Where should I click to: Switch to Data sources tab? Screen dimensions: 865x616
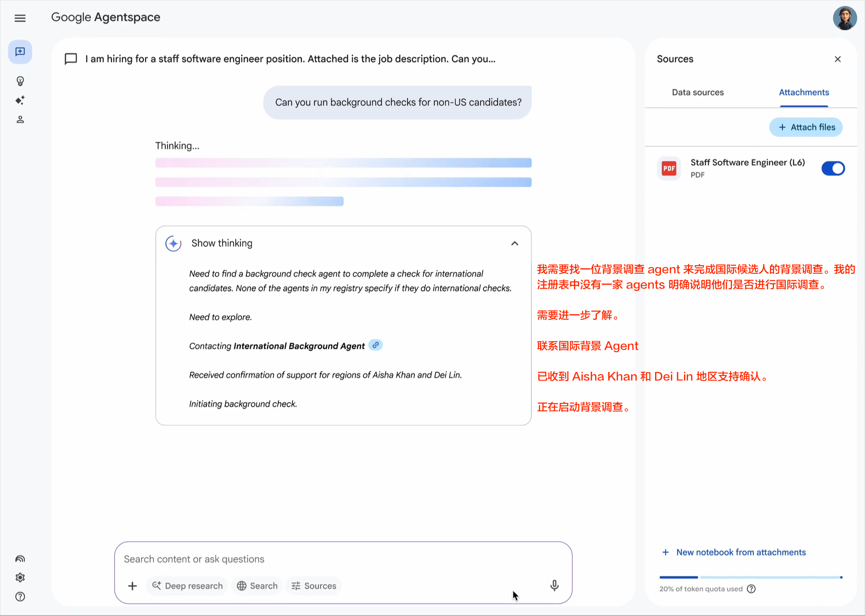coord(697,92)
